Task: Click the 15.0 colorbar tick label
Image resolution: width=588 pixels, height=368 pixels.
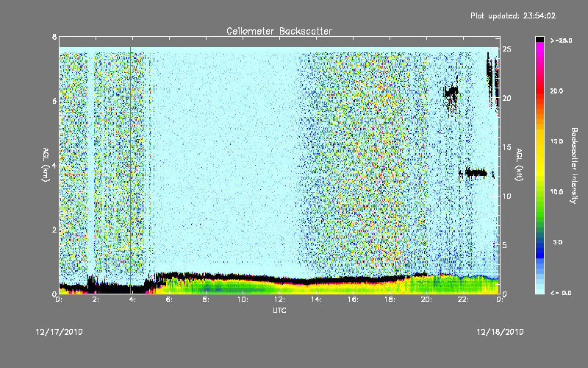Action: pos(556,141)
